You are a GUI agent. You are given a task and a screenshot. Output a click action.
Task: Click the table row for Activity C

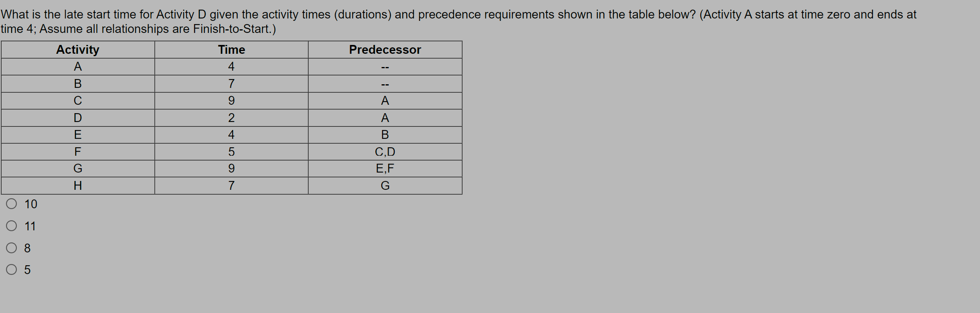(77, 100)
